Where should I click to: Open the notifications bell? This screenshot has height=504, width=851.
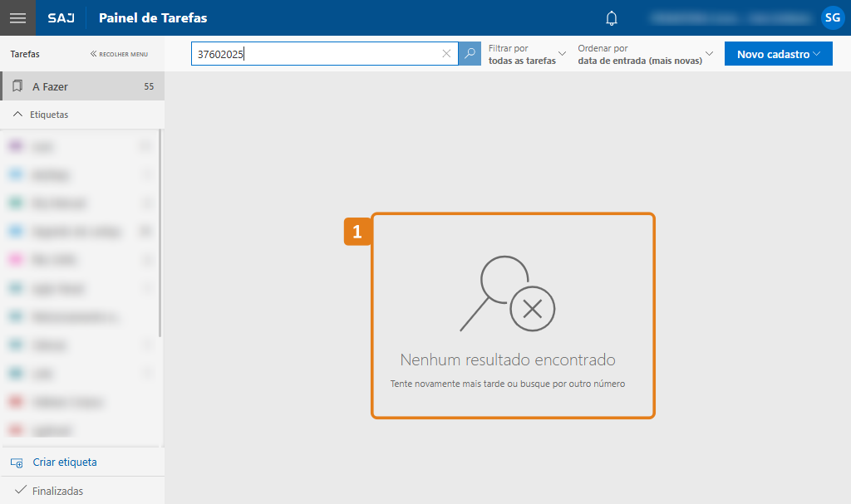pos(612,17)
